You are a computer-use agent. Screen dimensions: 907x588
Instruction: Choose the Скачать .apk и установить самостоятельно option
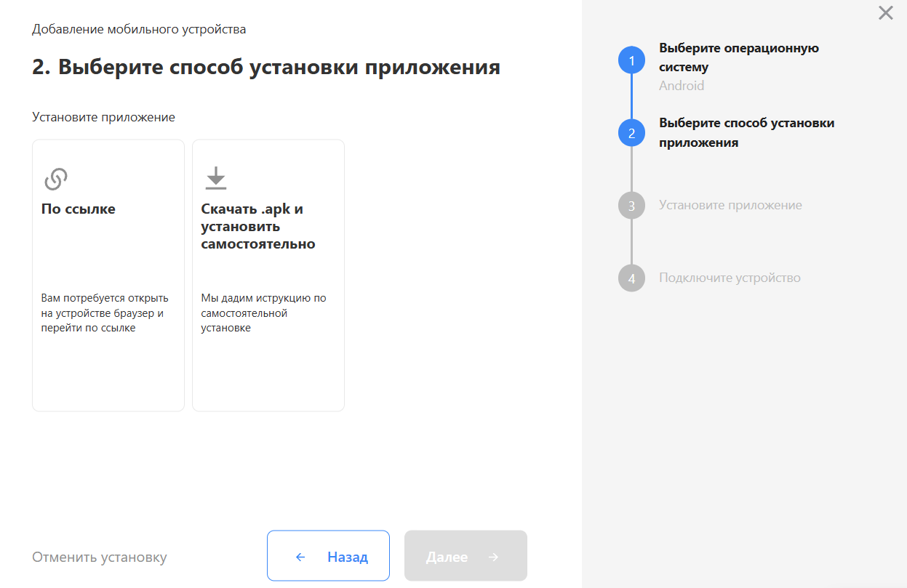tap(268, 275)
